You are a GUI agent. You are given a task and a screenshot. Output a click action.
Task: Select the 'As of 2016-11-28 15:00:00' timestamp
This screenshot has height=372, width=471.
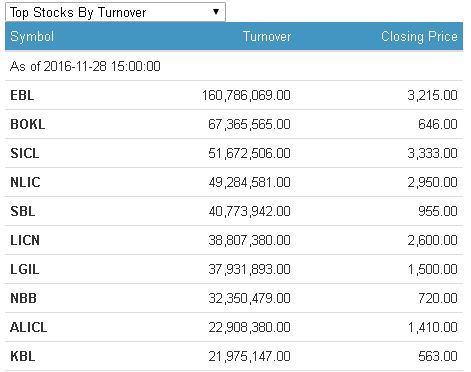tap(85, 66)
